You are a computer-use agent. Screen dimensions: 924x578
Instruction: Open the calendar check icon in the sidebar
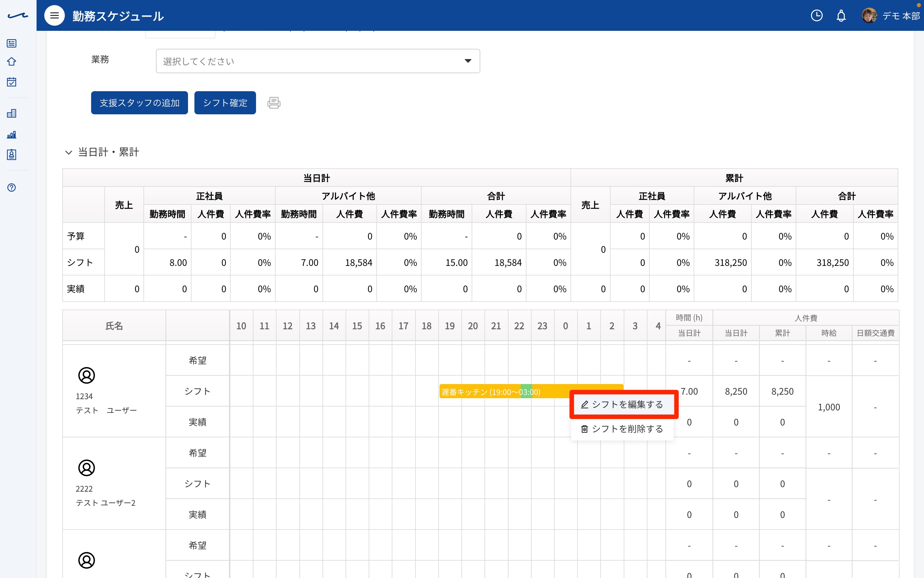[x=12, y=82]
